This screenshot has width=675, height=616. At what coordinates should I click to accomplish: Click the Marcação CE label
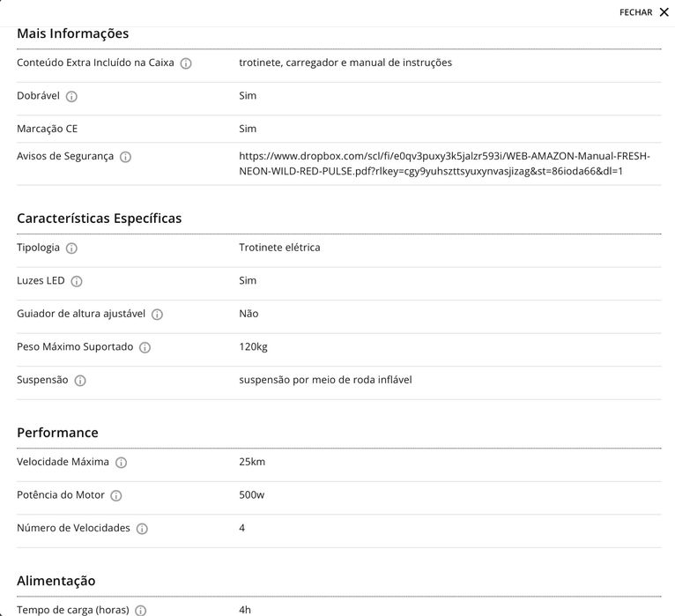pos(48,129)
